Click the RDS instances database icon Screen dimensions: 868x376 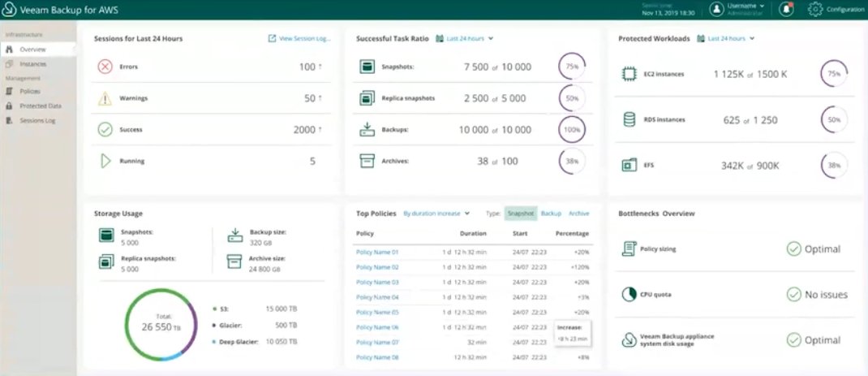pos(630,120)
